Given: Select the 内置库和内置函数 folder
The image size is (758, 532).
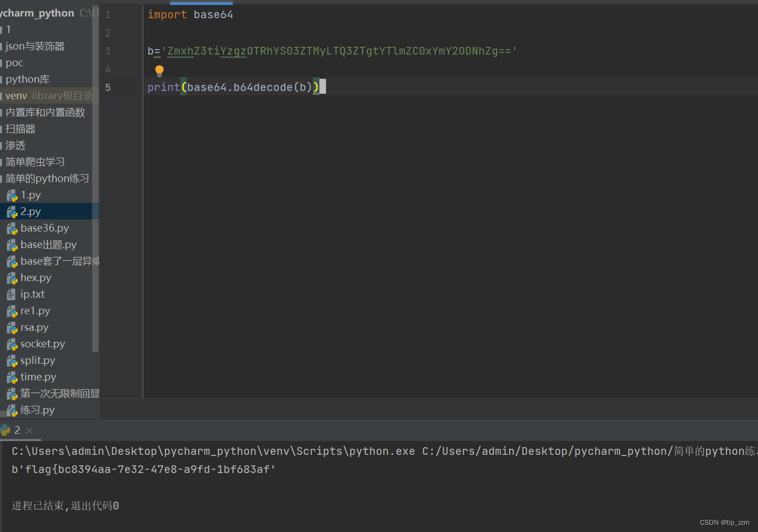Looking at the screenshot, I should [45, 112].
